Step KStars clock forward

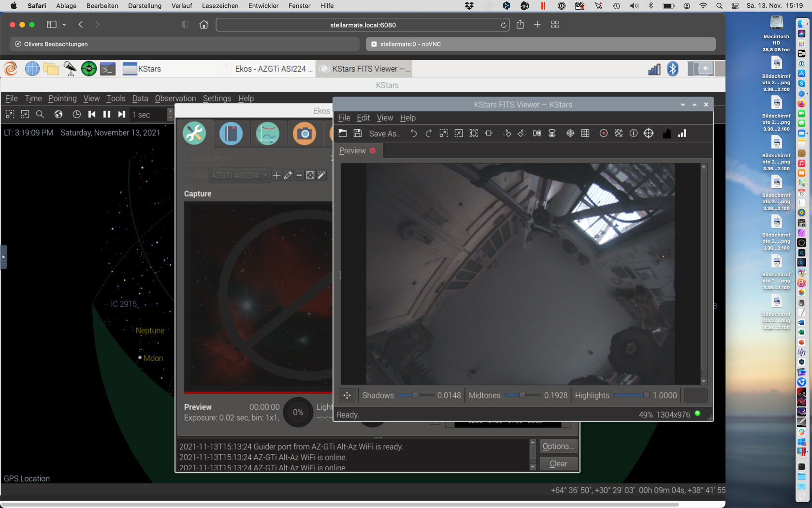click(x=122, y=114)
